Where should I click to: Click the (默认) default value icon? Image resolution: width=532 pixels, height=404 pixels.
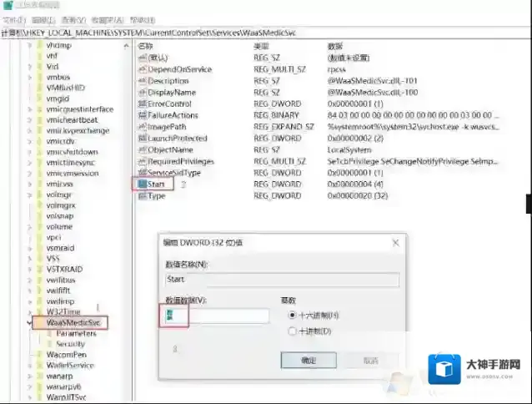point(142,58)
